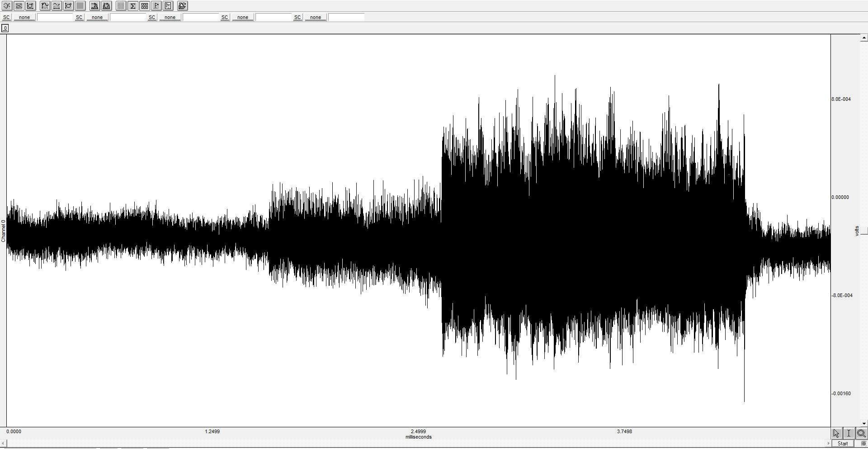Open the fourth 'none' selector
The image size is (868, 449).
pos(243,17)
